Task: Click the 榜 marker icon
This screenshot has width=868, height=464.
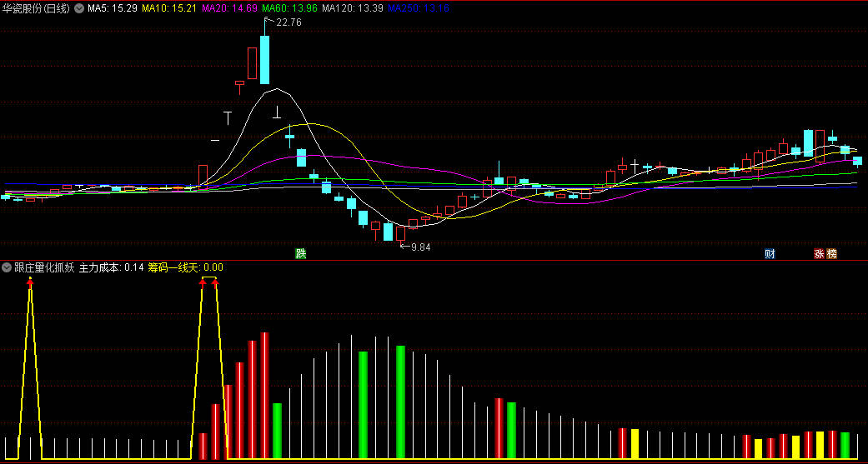Action: pyautogui.click(x=831, y=254)
